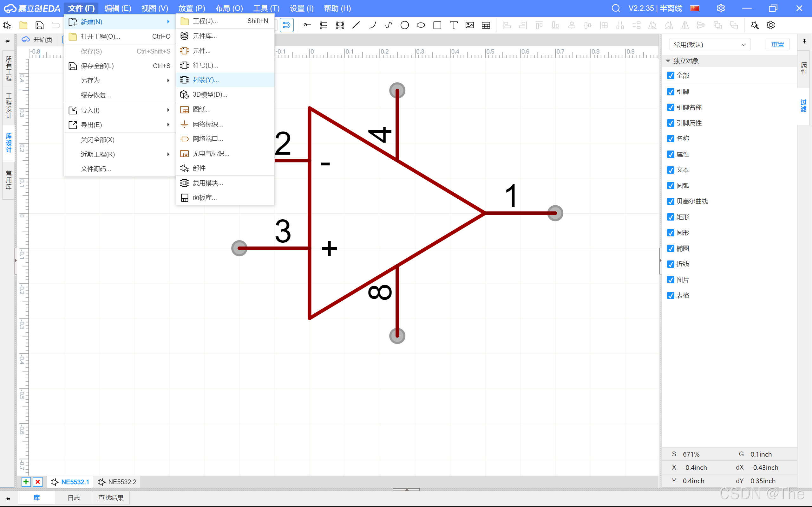Click the text tool icon

pos(453,25)
